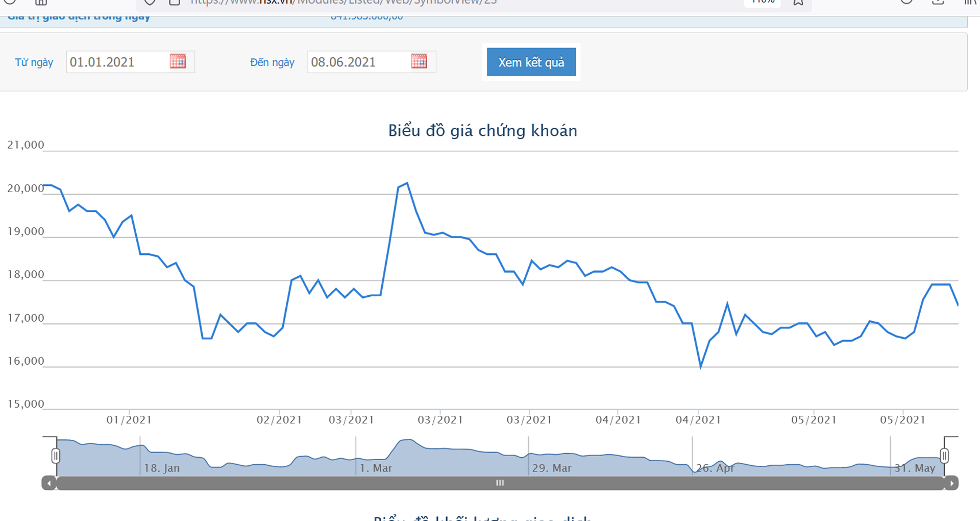The image size is (980, 521).
Task: Select the 18. Jan marker in the navigator
Action: click(x=162, y=468)
